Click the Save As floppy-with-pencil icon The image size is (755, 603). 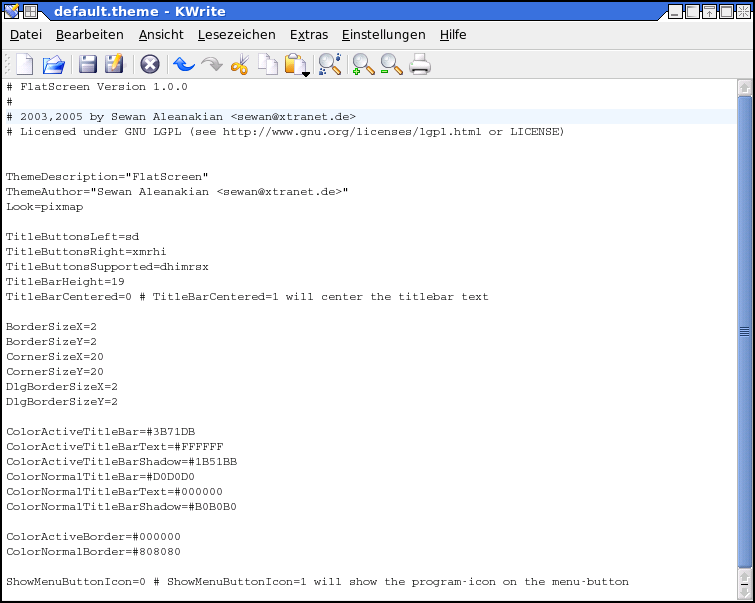pos(115,64)
